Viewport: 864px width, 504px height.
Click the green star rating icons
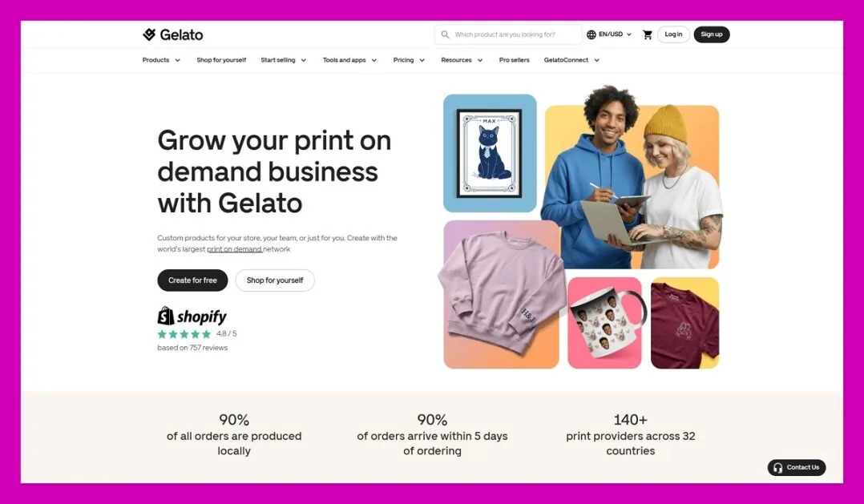click(184, 334)
